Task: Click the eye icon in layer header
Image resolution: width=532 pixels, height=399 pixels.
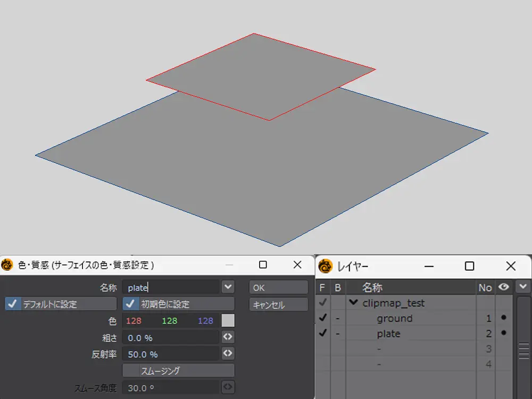Action: pos(503,287)
